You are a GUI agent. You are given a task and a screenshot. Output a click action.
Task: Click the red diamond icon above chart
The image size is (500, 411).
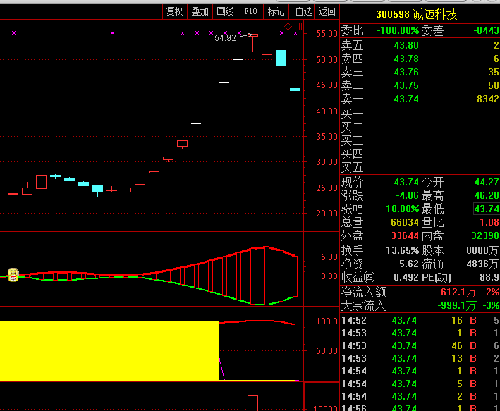click(288, 27)
